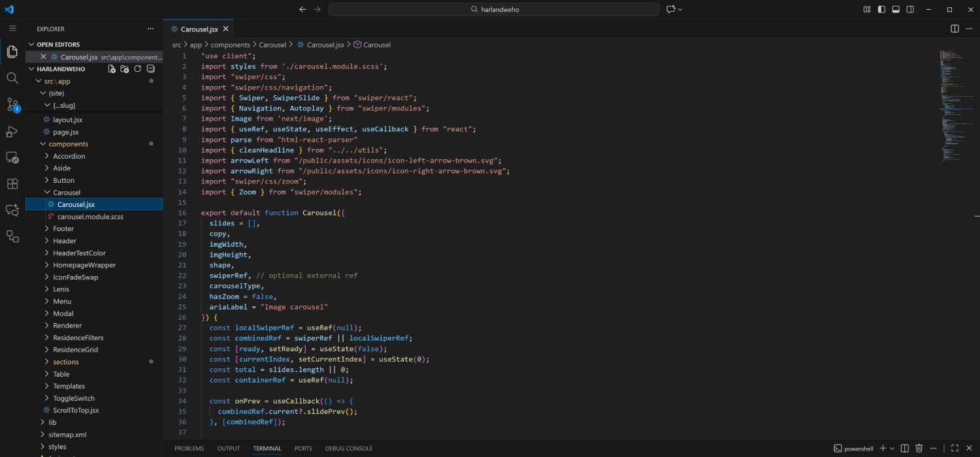This screenshot has width=980, height=457.
Task: Split the editor to the right
Action: point(955,29)
